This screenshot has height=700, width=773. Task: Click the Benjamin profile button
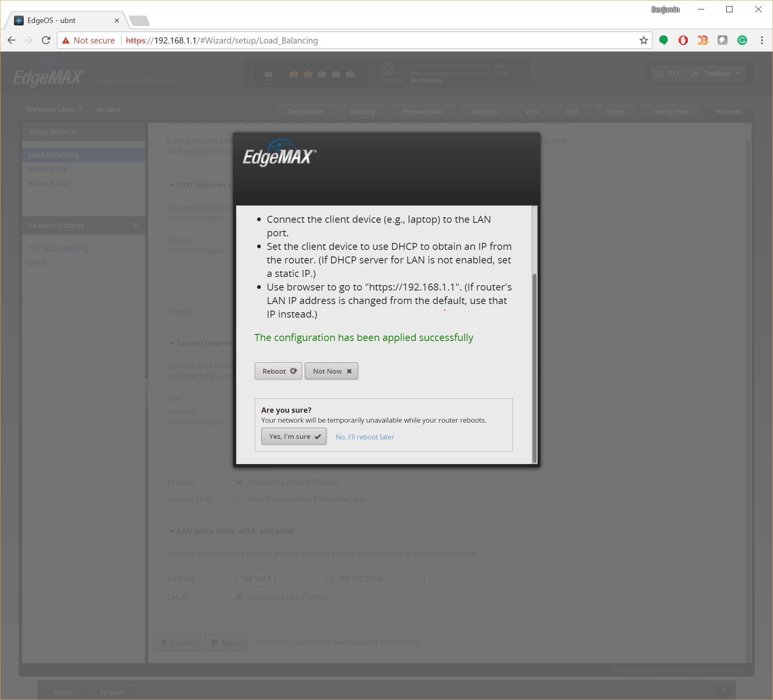pos(665,9)
